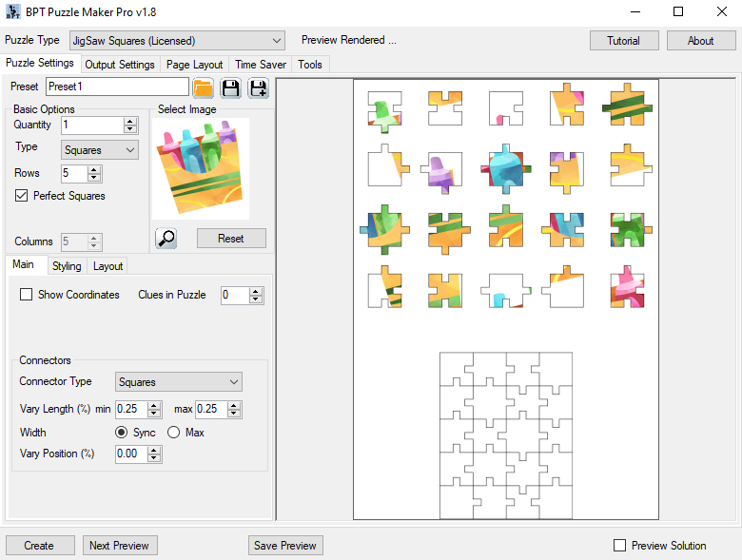
Task: Select the Max width radio button
Action: pos(173,433)
